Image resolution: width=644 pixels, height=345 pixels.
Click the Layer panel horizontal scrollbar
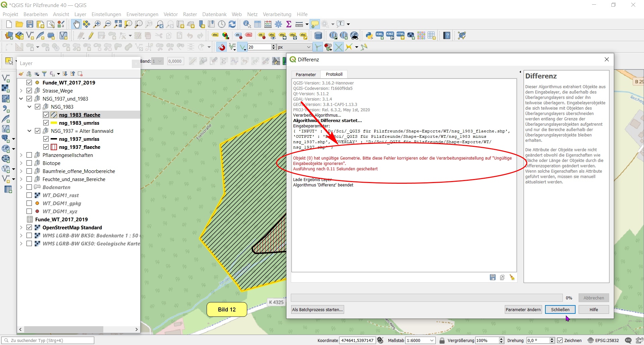click(x=64, y=329)
